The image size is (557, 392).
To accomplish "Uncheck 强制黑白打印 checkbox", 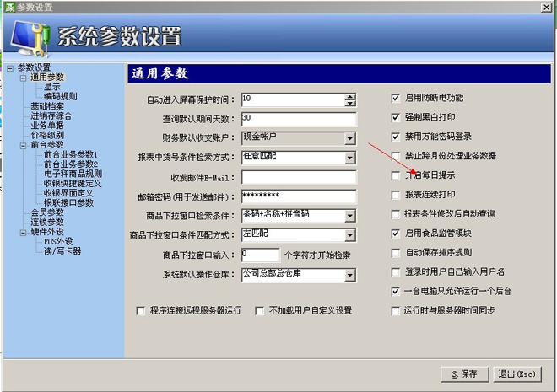I will 395,117.
